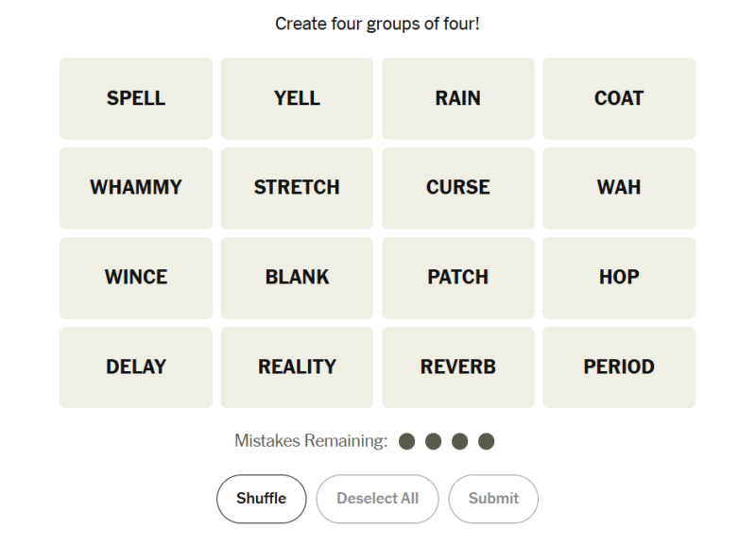Click the CURSE word tile
Viewport: 756px width, 546px height.
(458, 188)
